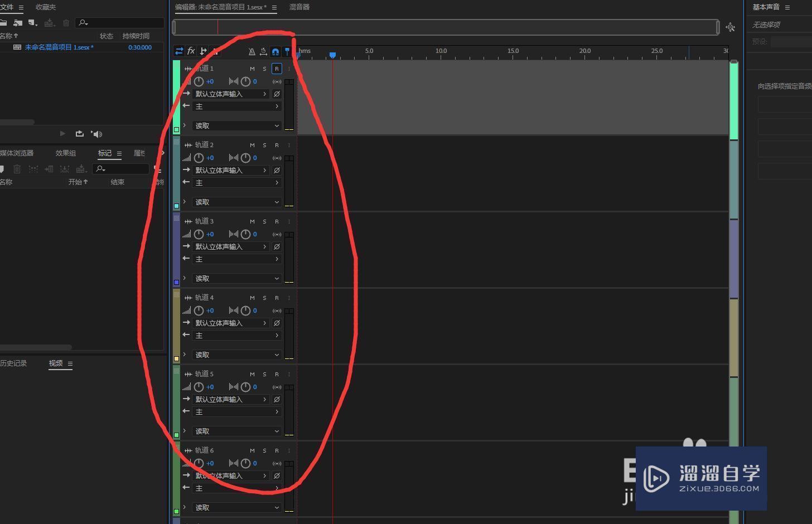This screenshot has height=524, width=812.
Task: Switch to 媒体浏览器 tab
Action: click(x=17, y=153)
